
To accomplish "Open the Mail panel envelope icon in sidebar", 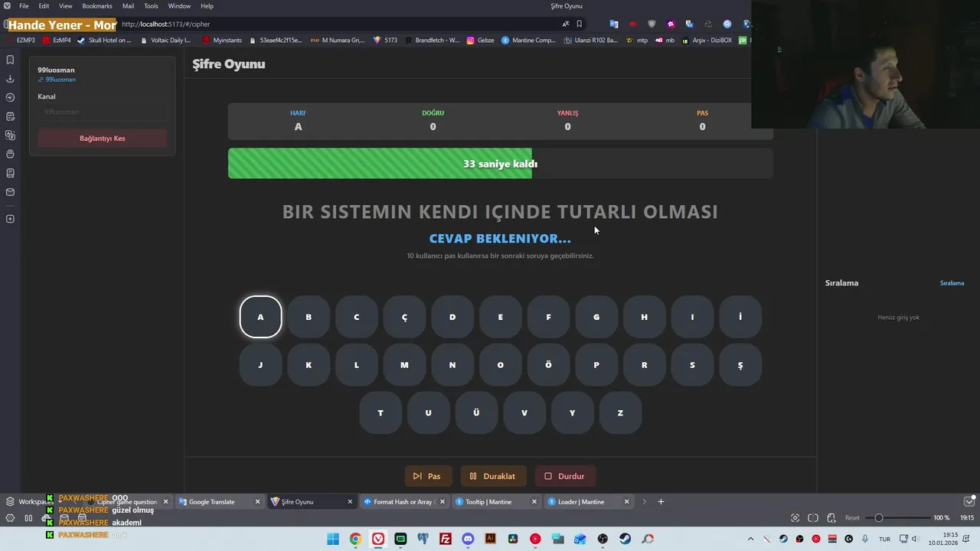I will [10, 192].
